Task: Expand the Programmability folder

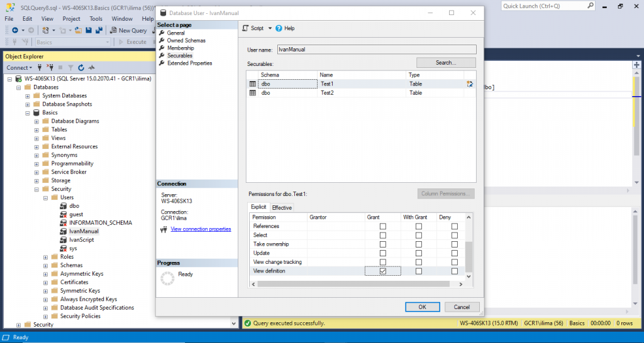Action: pos(36,163)
